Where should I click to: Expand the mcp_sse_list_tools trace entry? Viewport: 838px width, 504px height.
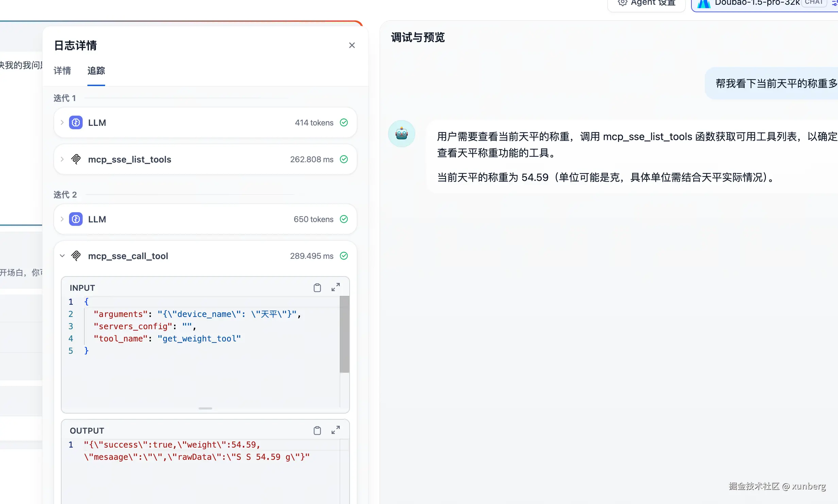[x=62, y=159]
